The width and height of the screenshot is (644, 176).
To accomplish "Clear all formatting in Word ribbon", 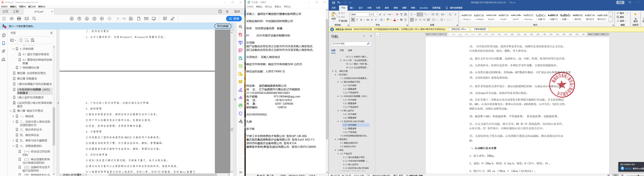I will 397,15.
